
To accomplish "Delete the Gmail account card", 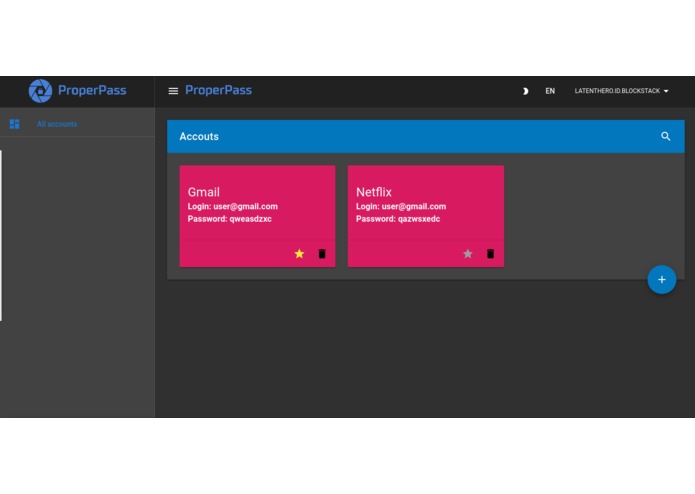I will click(322, 254).
